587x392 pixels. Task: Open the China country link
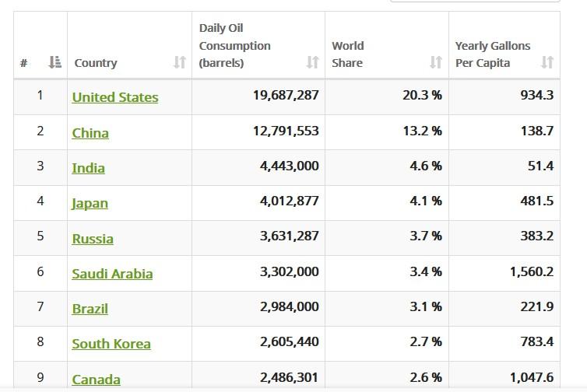click(90, 133)
